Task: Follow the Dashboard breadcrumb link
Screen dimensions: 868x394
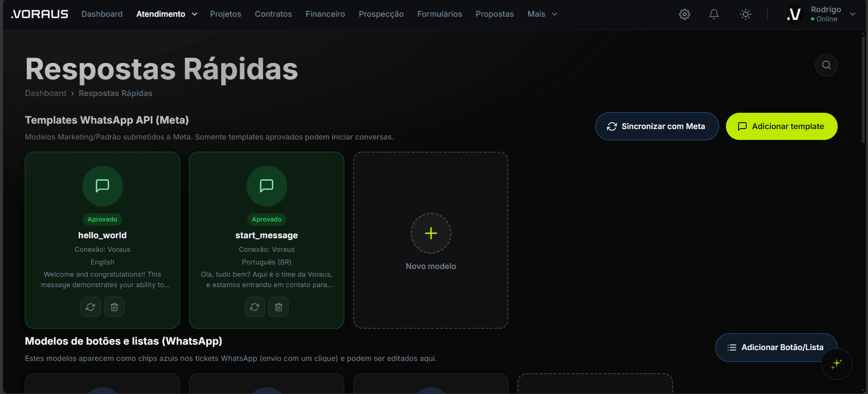Action: (x=46, y=93)
